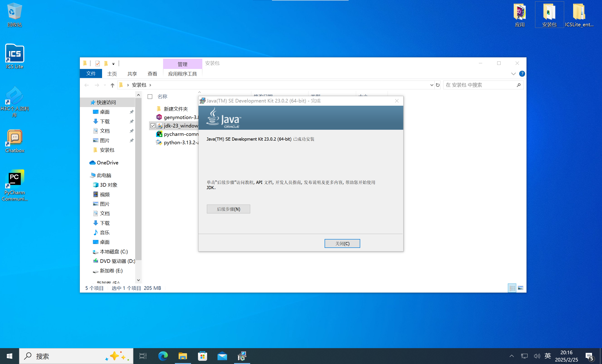Open the 查看 ribbon tab
This screenshot has height=364, width=602.
coord(152,74)
